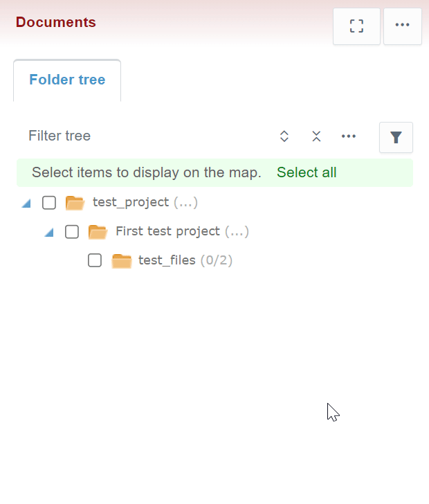Open the tree toolbar ellipsis menu
This screenshot has width=429, height=504.
tap(349, 136)
